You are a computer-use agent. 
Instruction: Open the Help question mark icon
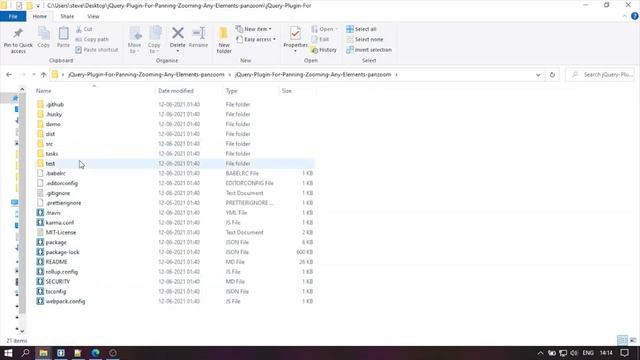[635, 16]
